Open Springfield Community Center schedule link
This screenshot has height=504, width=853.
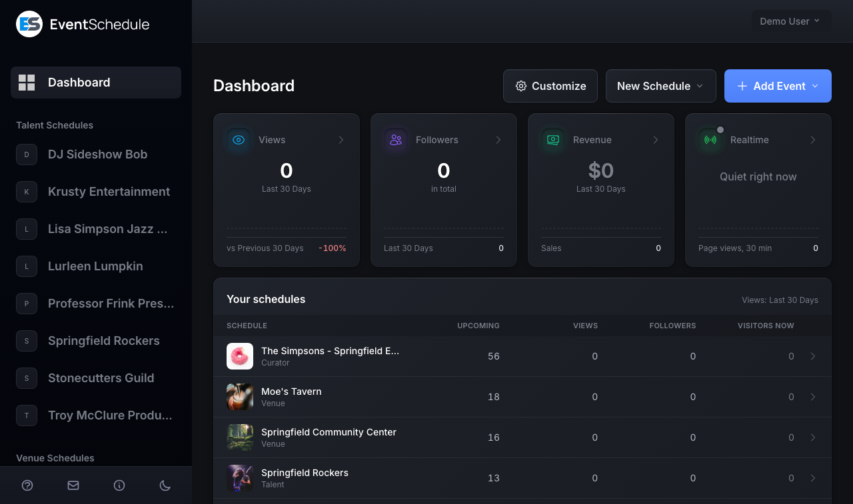pyautogui.click(x=329, y=432)
